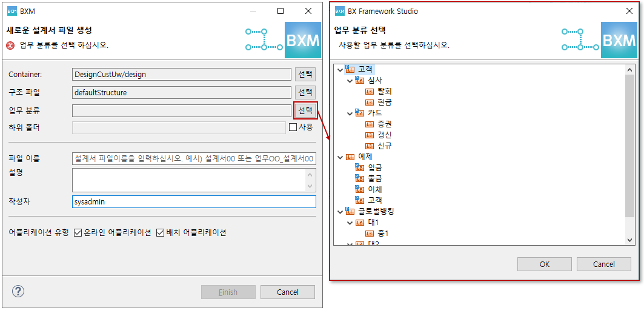Click 선택 button next to 구조 파일
This screenshot has height=310, width=644.
click(x=305, y=92)
